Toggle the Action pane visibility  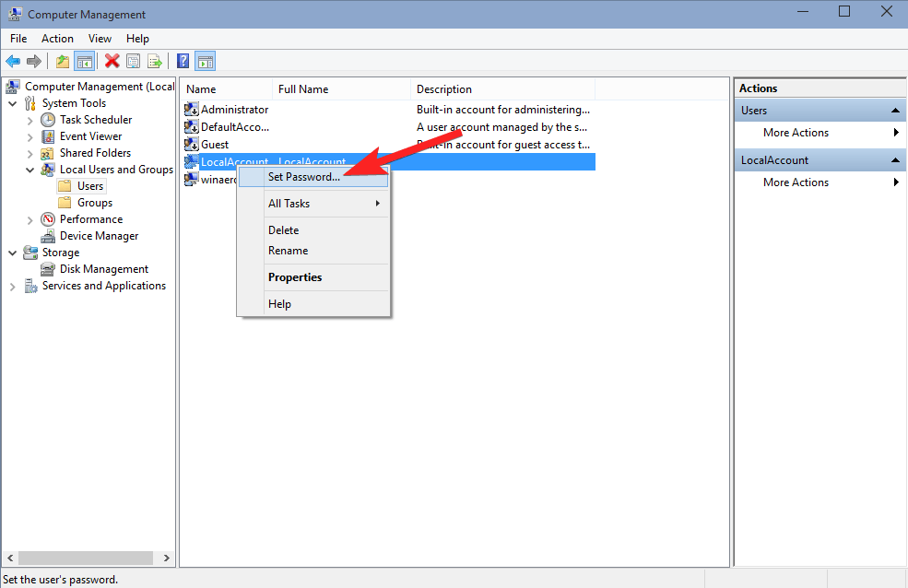pos(204,61)
